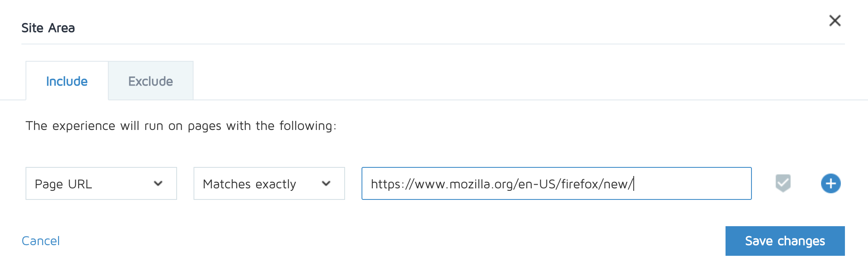This screenshot has height=278, width=868.
Task: Place cursor after 'new/' in URL field
Action: 633,184
